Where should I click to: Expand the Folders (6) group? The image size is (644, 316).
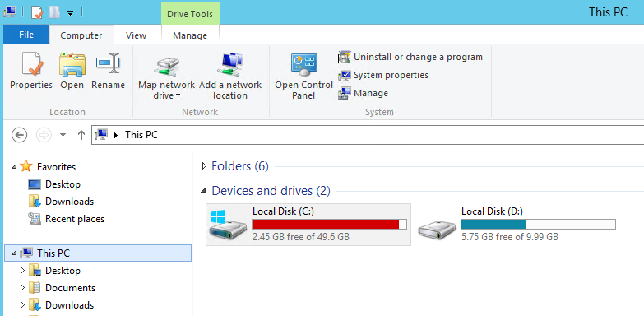point(203,166)
